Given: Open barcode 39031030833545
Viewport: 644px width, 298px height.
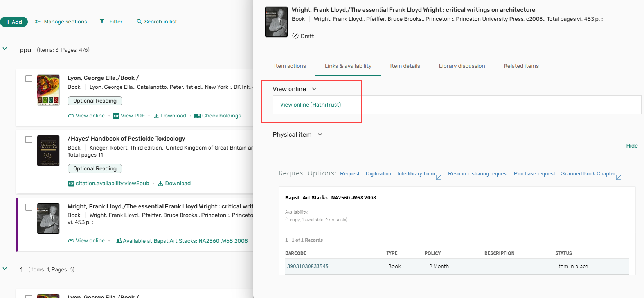Looking at the screenshot, I should (308, 266).
